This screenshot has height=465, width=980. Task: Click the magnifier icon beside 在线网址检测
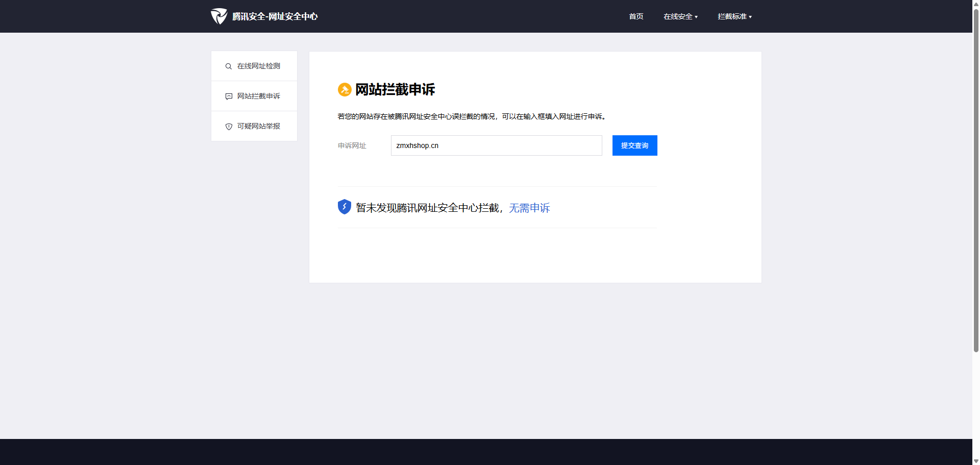pyautogui.click(x=229, y=66)
